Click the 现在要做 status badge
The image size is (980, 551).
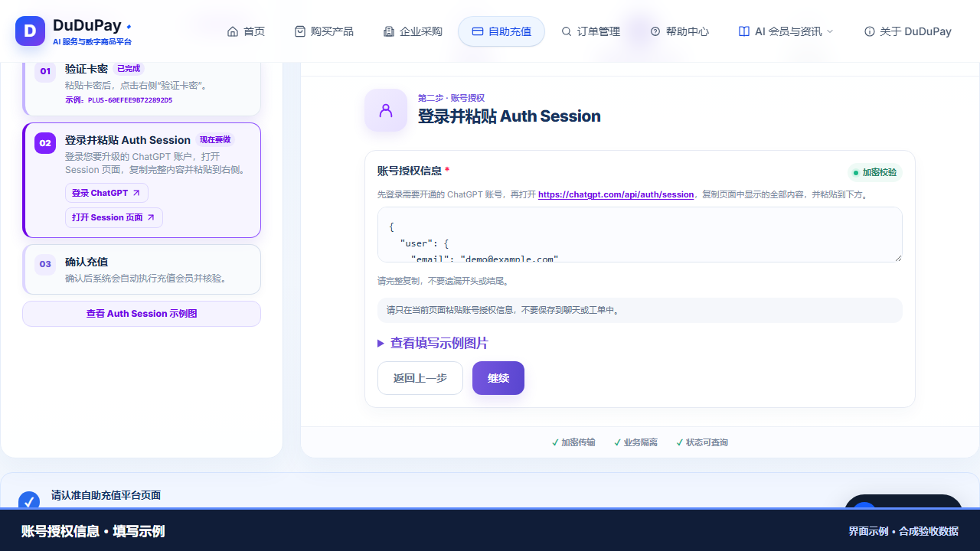215,140
